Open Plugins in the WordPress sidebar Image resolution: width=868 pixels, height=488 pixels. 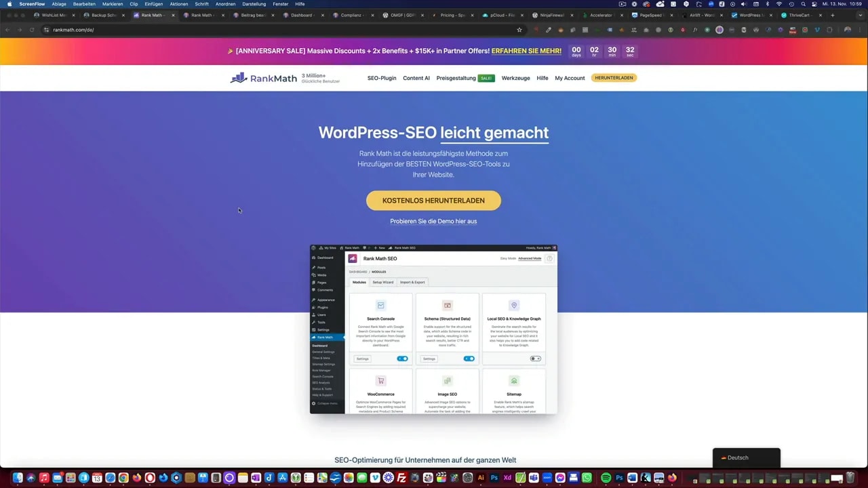pyautogui.click(x=322, y=307)
